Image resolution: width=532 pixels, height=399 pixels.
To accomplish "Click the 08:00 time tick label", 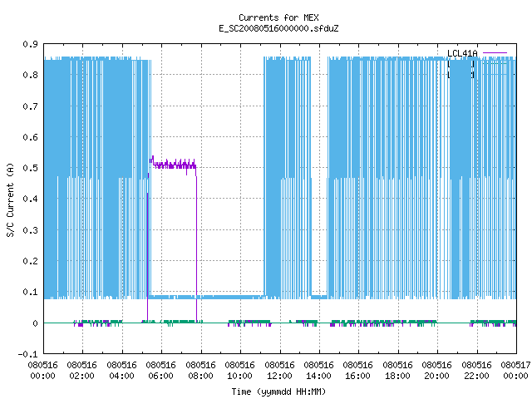I will [x=200, y=376].
